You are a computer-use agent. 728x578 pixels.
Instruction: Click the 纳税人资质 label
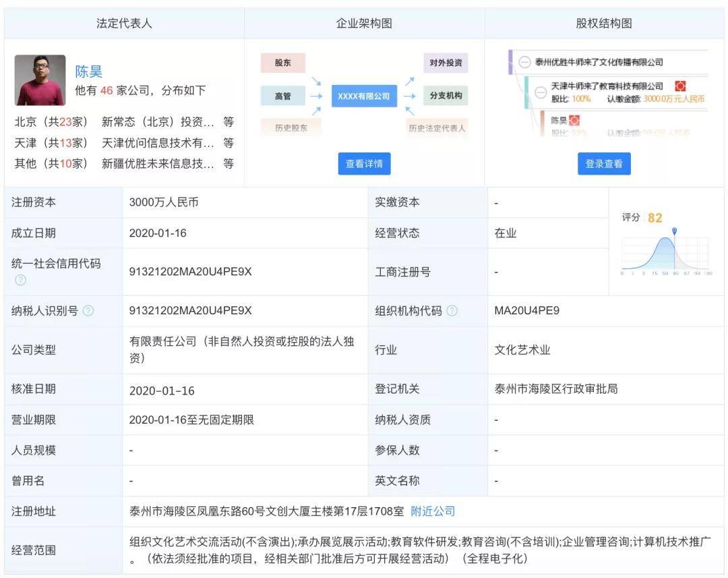click(402, 420)
